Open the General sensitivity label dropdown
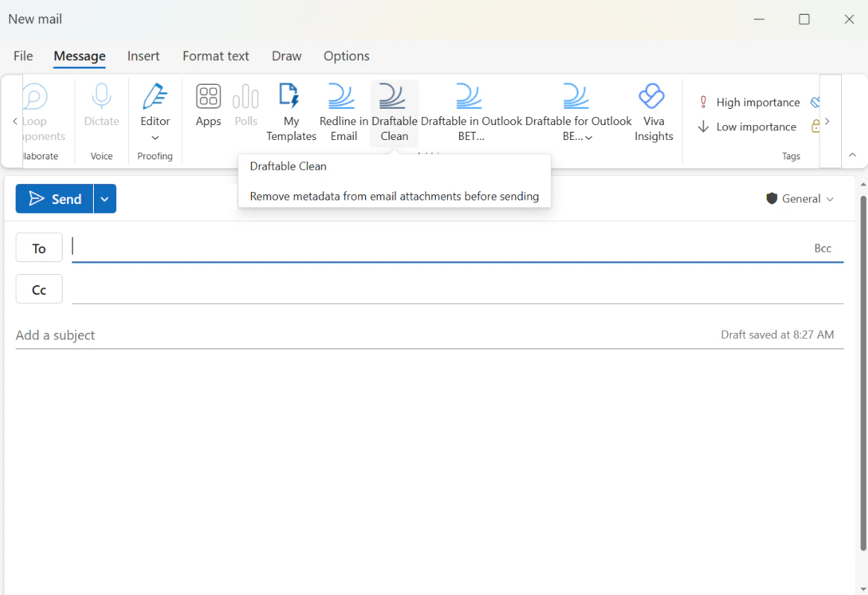The width and height of the screenshot is (868, 595). click(x=800, y=199)
